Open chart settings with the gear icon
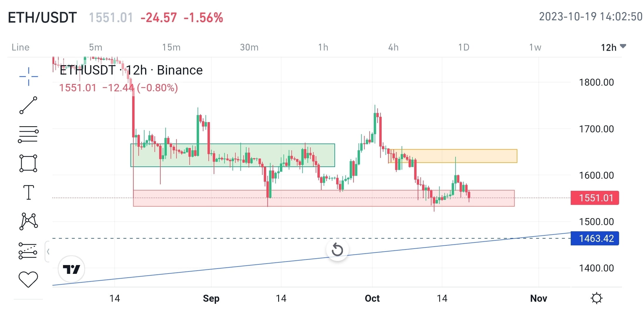 (596, 298)
